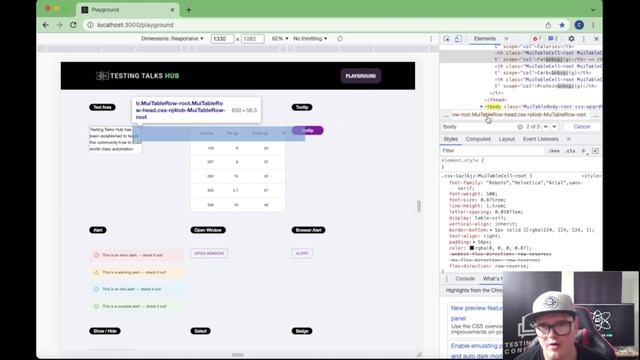Open the Styles tab
This screenshot has height=360, width=640.
click(451, 139)
